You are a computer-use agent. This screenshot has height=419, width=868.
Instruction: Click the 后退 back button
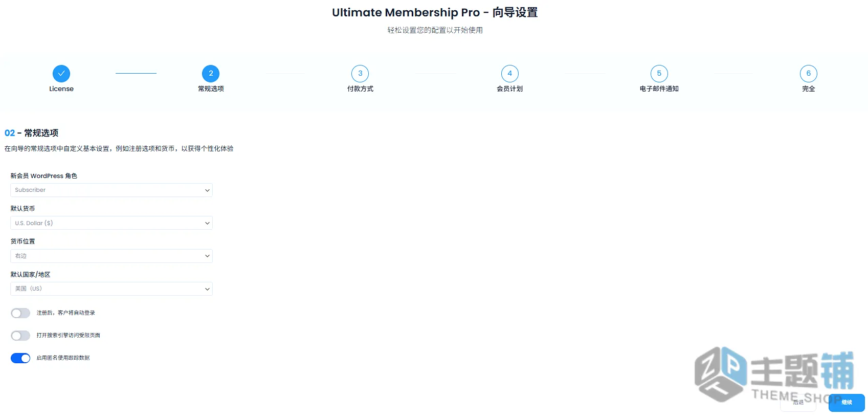coord(798,403)
